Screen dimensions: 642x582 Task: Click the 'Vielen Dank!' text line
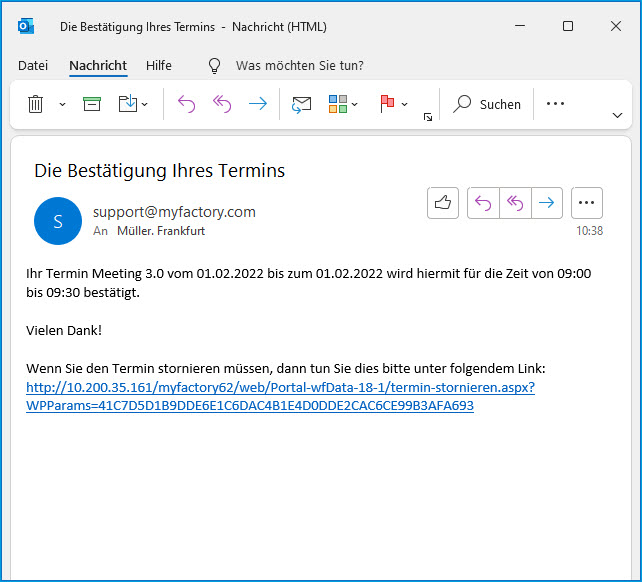pyautogui.click(x=64, y=331)
